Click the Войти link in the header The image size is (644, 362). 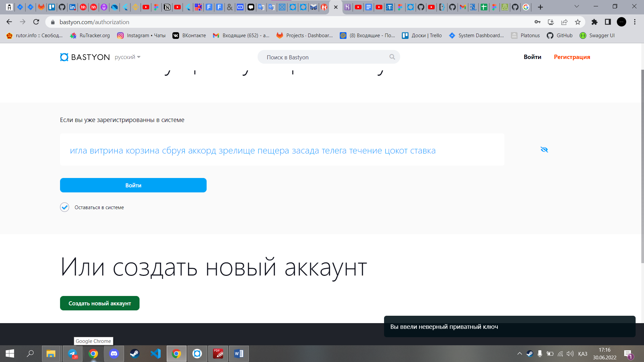point(532,57)
